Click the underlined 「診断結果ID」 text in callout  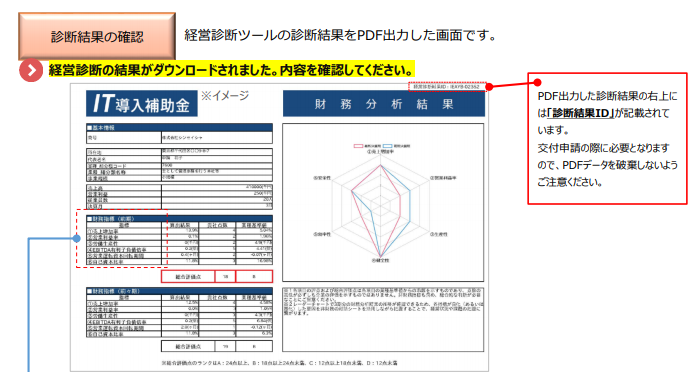581,113
